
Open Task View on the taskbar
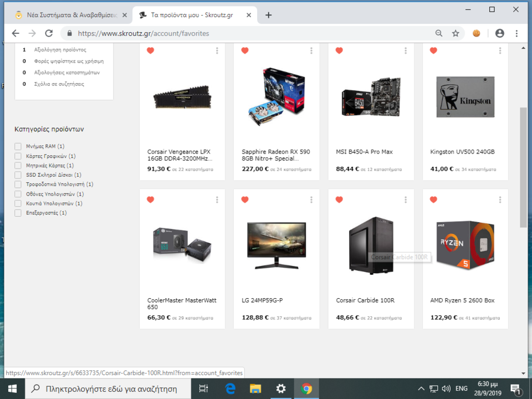(x=203, y=389)
